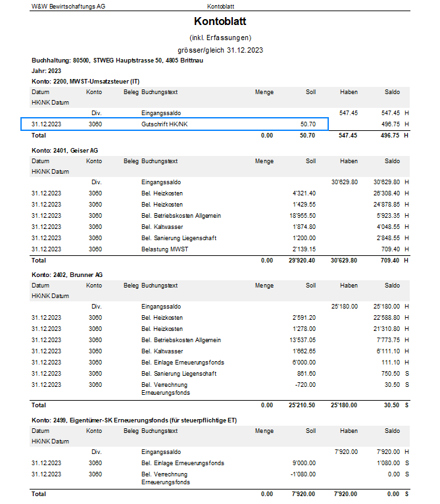Select the grösser/gleich 31.12.2023 line
This screenshot has height=504, width=440.
[220, 50]
